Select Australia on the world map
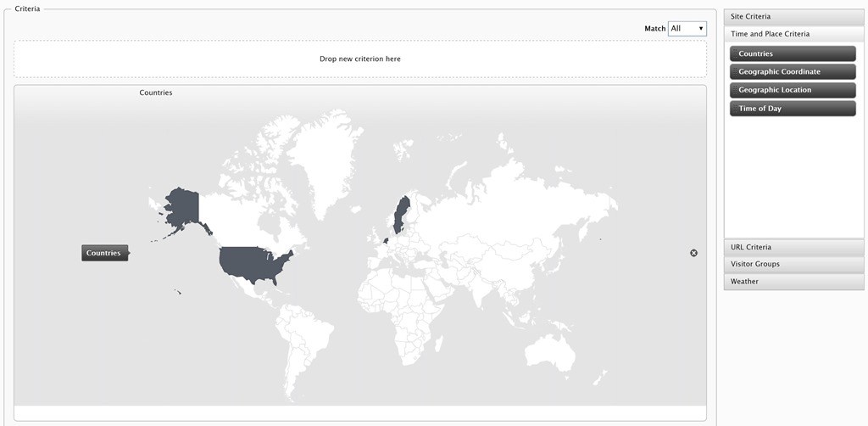This screenshot has width=868, height=426. point(549,352)
